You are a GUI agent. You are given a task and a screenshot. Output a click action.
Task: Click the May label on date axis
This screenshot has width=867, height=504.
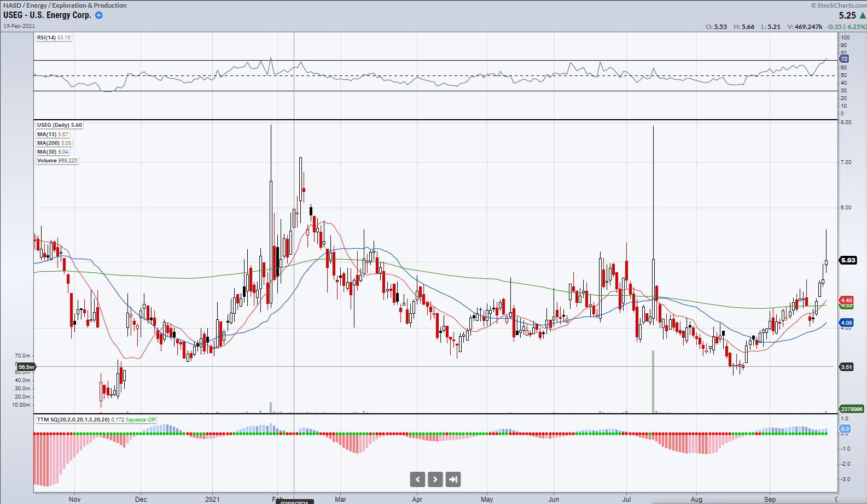pos(487,499)
